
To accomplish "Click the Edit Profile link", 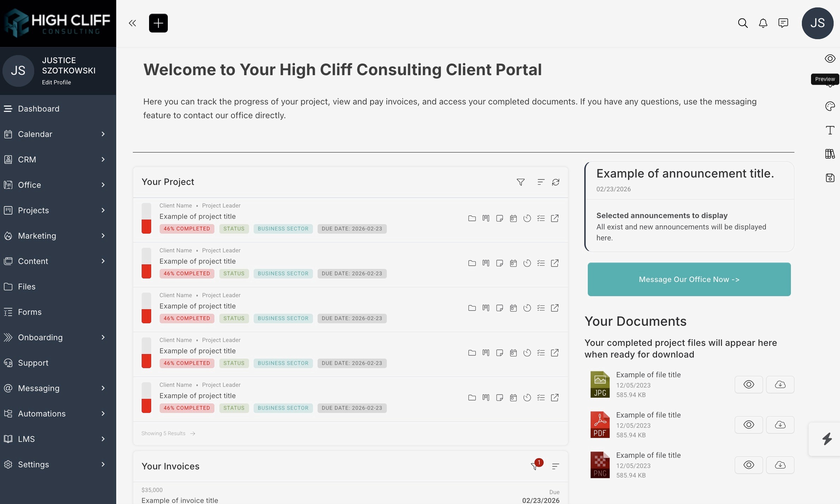I will 57,82.
